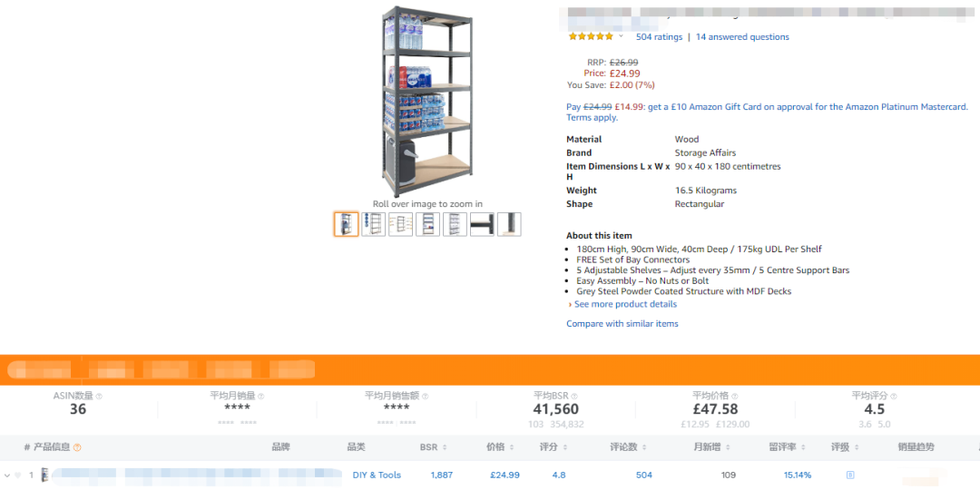980x490 pixels.
Task: Sort the table by 评论数 column
Action: 628,447
